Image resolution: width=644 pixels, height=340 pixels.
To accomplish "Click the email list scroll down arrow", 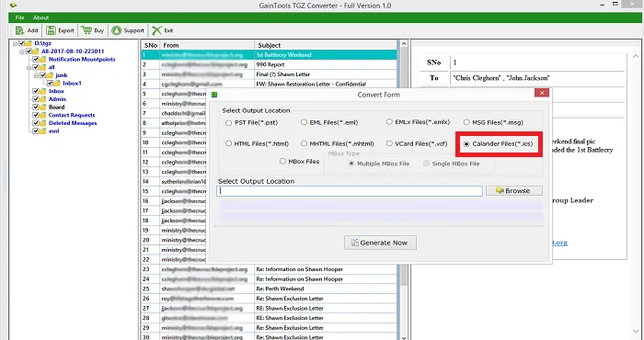I will (404, 337).
